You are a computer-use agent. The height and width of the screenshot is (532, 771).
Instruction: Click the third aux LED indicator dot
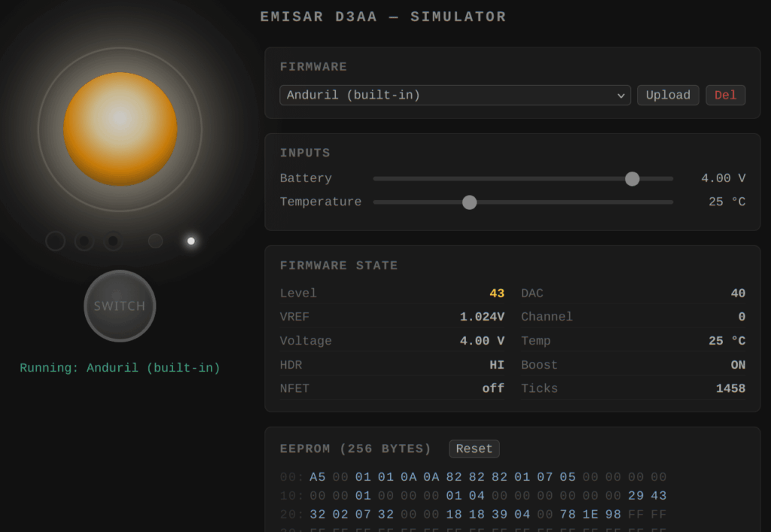(x=113, y=241)
